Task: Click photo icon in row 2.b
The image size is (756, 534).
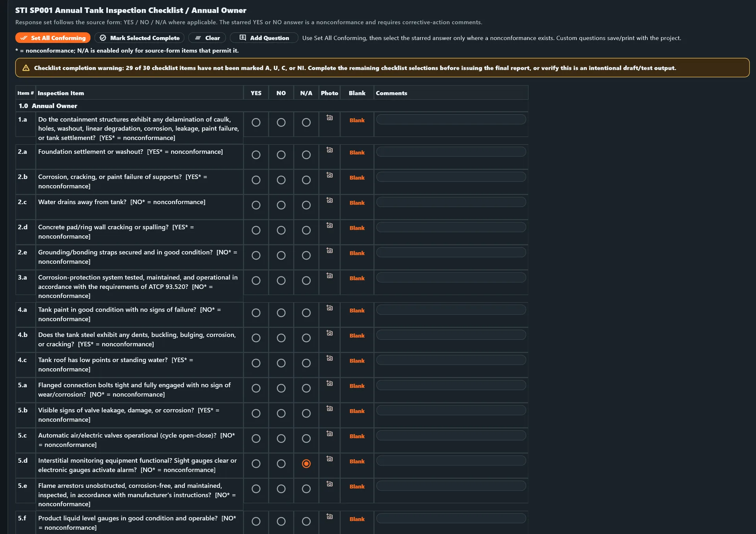Action: (330, 175)
